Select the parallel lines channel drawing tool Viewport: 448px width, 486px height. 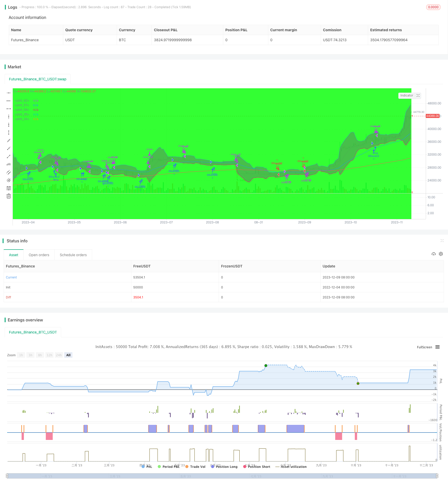click(9, 172)
